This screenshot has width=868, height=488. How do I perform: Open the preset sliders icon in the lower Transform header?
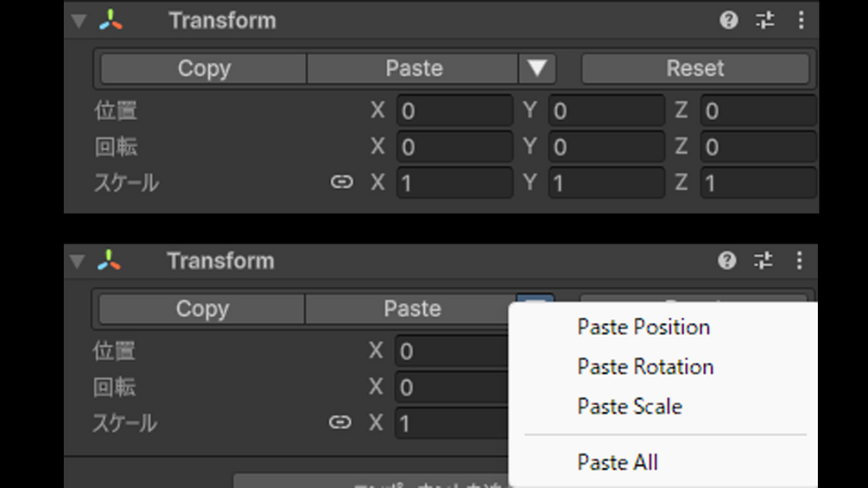click(763, 260)
